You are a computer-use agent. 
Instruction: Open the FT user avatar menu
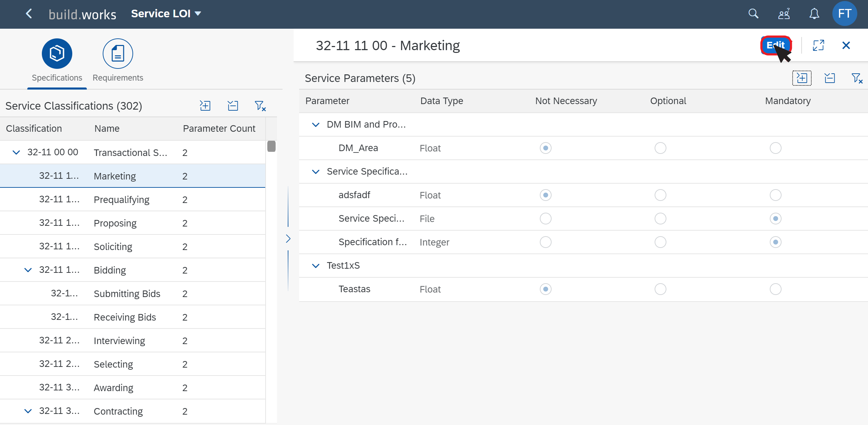pyautogui.click(x=844, y=14)
